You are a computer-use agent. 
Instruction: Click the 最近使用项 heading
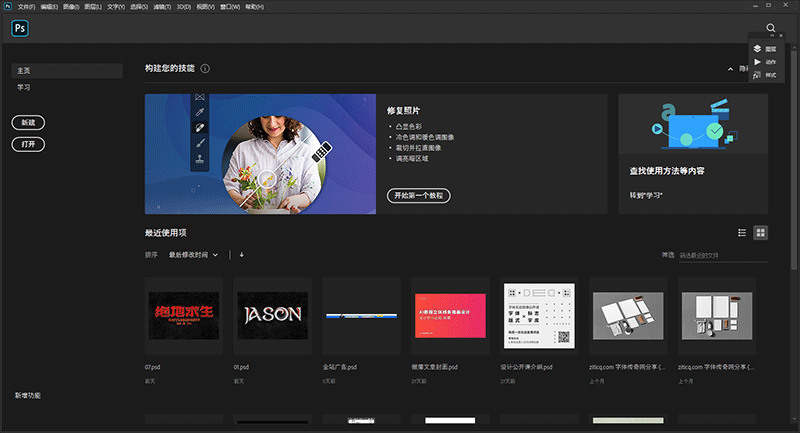166,233
